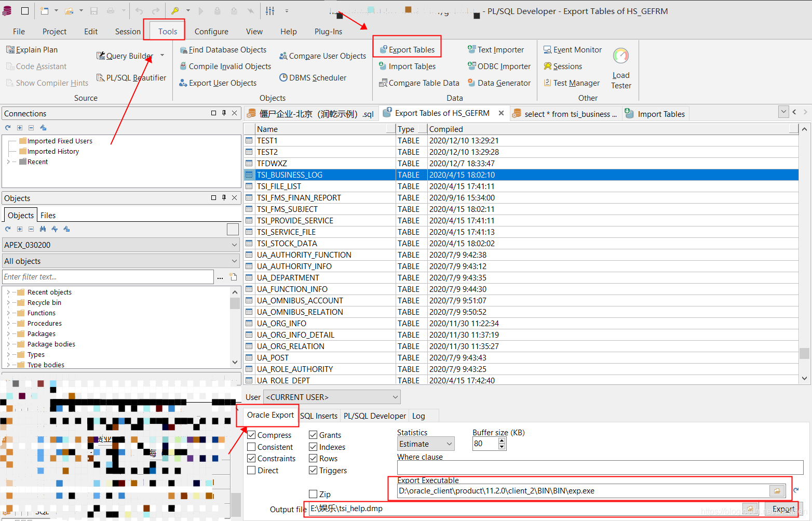Screen dimensions: 812x521
Task: Switch to Import Tables document tab
Action: pos(656,114)
